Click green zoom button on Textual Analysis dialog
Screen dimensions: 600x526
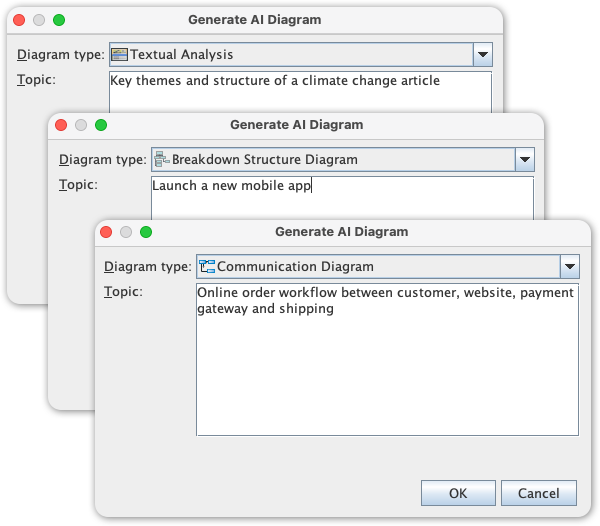[59, 19]
